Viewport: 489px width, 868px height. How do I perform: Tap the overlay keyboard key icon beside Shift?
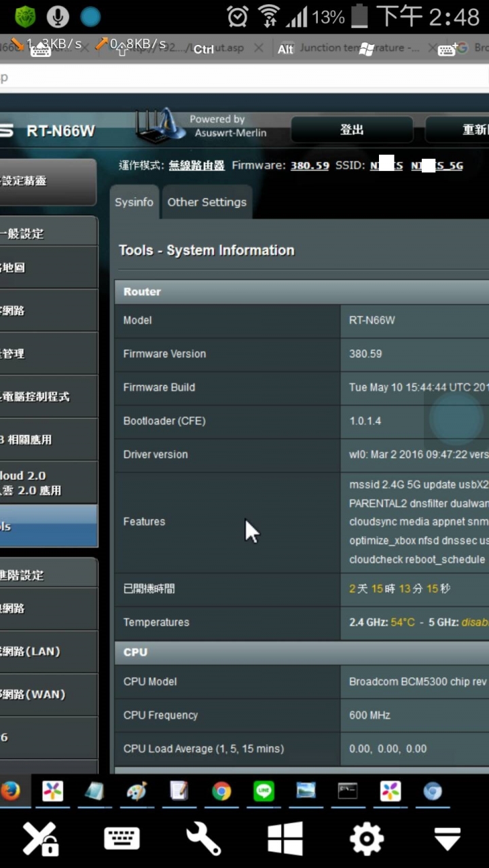[41, 50]
